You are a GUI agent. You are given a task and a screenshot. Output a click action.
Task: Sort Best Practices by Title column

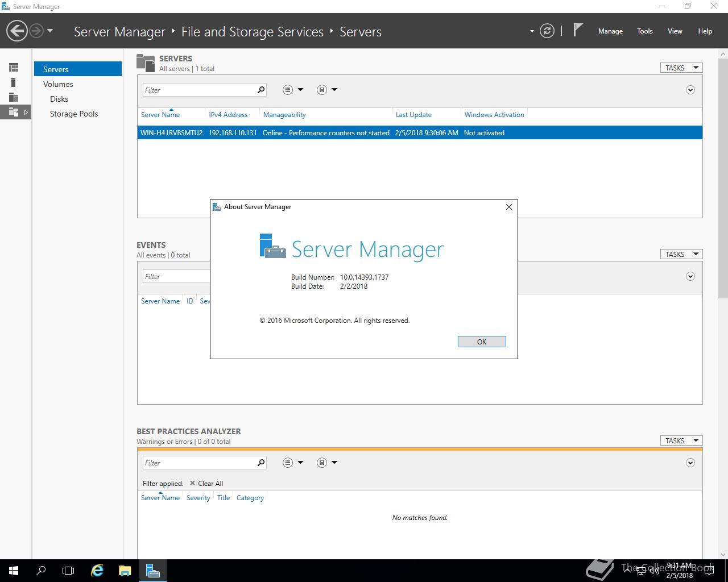pos(224,498)
